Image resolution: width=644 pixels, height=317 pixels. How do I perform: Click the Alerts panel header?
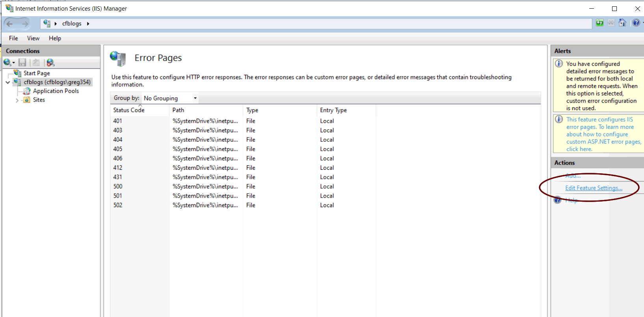(597, 51)
